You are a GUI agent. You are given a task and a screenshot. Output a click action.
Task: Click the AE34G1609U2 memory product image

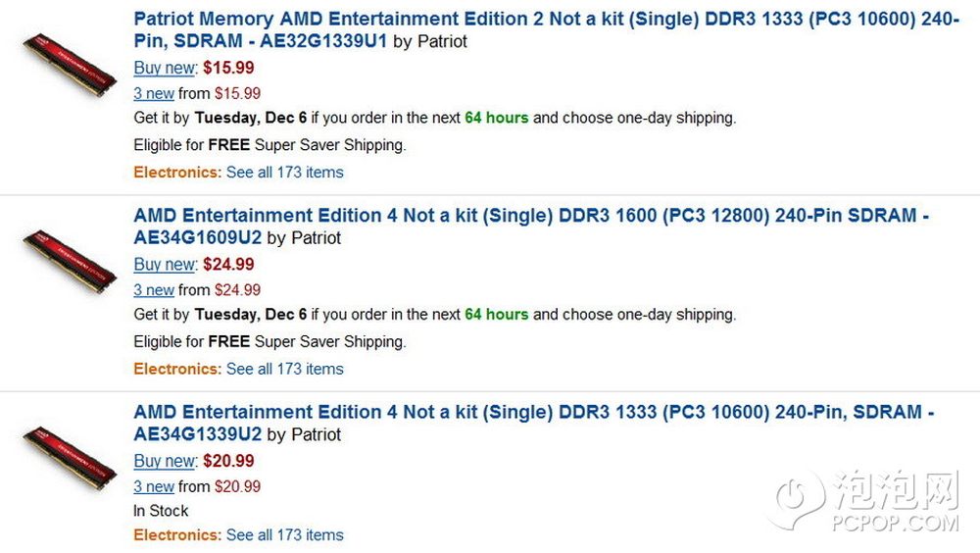(x=69, y=263)
